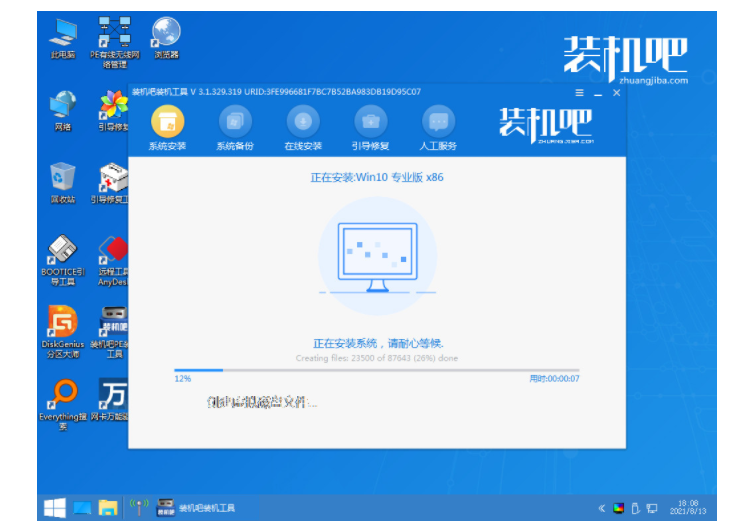Open 此电脑 desktop icon
Viewport: 734px width, 529px height.
pyautogui.click(x=63, y=38)
